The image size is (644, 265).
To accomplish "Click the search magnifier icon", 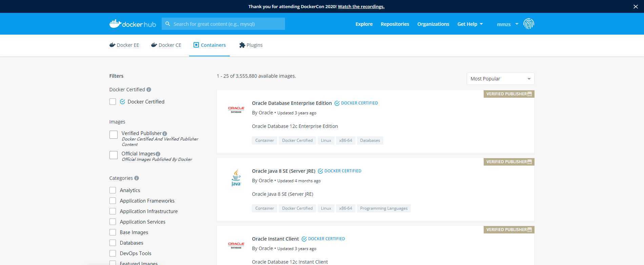I will pos(167,24).
